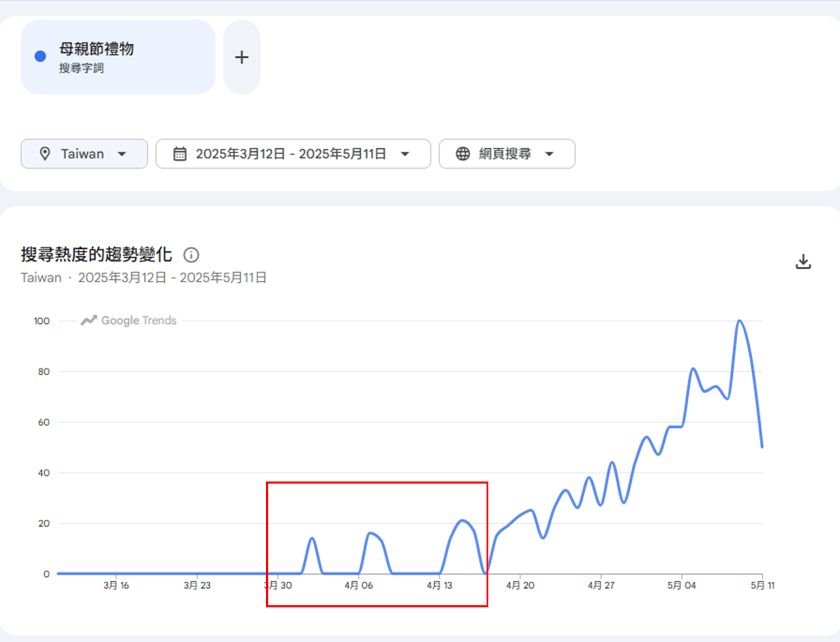This screenshot has width=840, height=642.
Task: Click the 5月 04 date label on axis
Action: click(x=681, y=585)
